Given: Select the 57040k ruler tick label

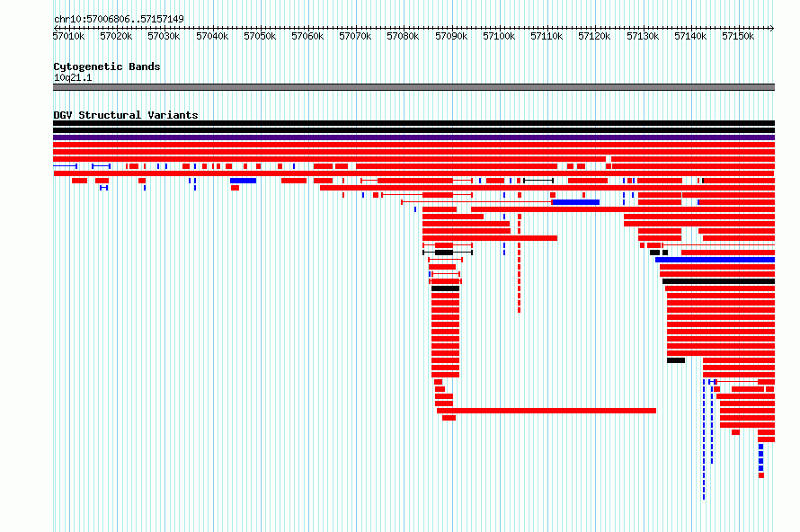Looking at the screenshot, I should coord(212,36).
